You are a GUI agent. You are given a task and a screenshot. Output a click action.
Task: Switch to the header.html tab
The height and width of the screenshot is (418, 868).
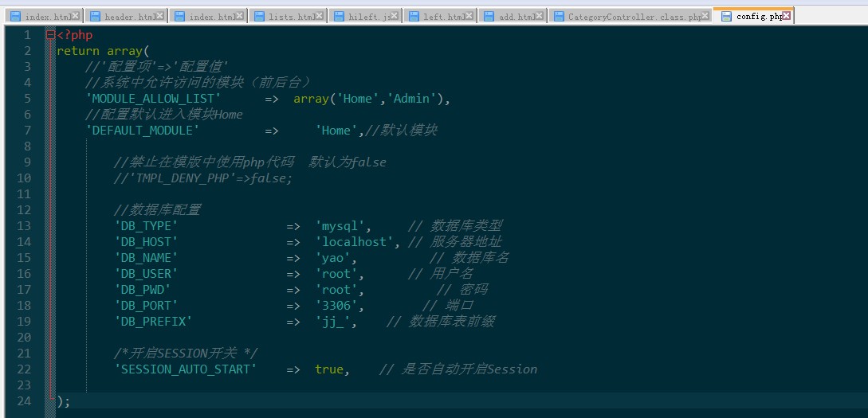point(129,17)
